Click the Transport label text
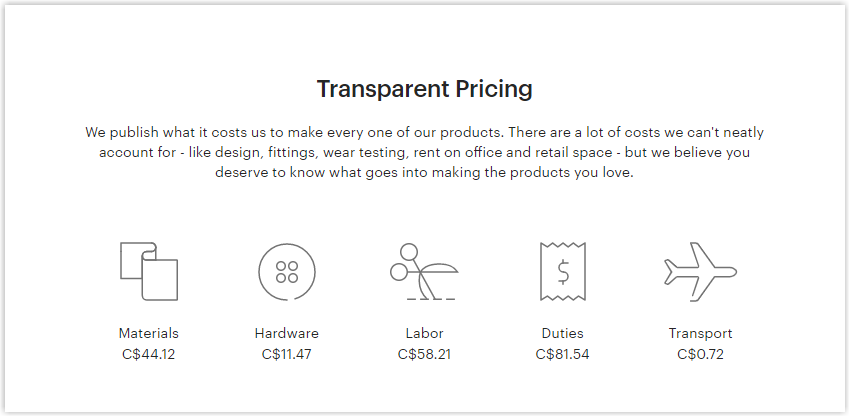Viewport: 850px width, 417px height. 700,333
